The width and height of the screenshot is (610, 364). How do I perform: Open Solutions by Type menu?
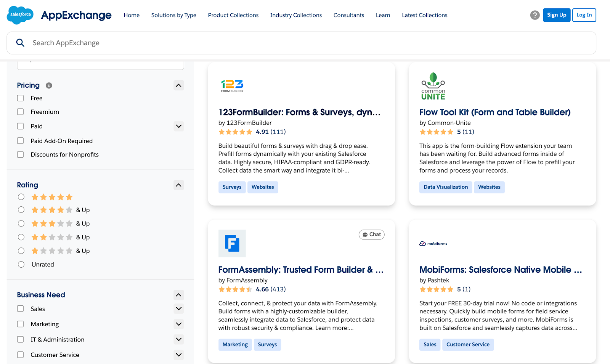[x=174, y=15]
